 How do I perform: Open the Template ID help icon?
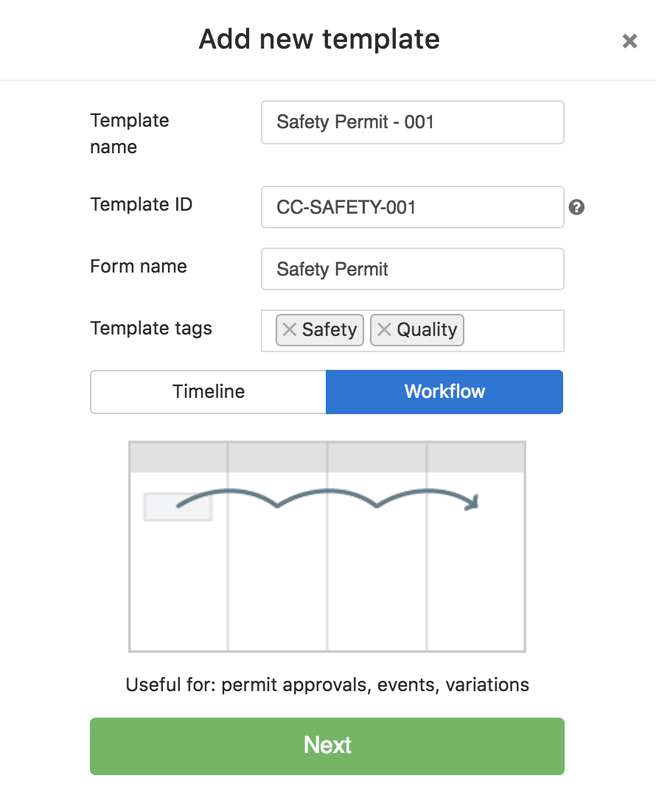click(x=576, y=207)
